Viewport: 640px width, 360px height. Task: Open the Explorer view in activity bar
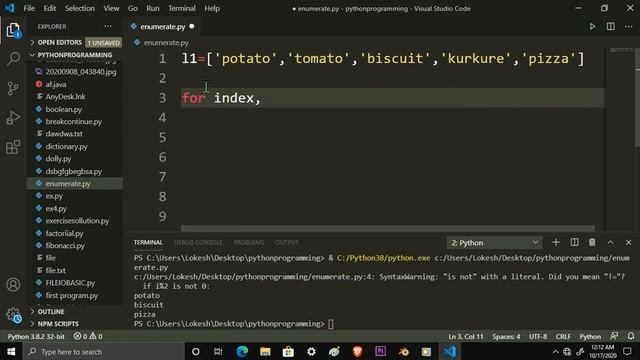pyautogui.click(x=13, y=30)
